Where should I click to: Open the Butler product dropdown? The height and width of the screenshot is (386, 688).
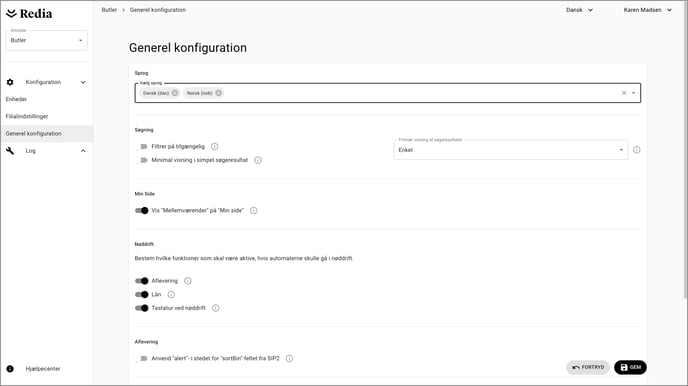(47, 40)
